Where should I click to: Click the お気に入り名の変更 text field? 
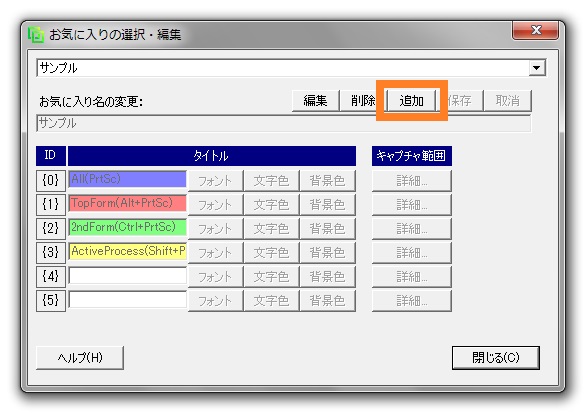284,123
